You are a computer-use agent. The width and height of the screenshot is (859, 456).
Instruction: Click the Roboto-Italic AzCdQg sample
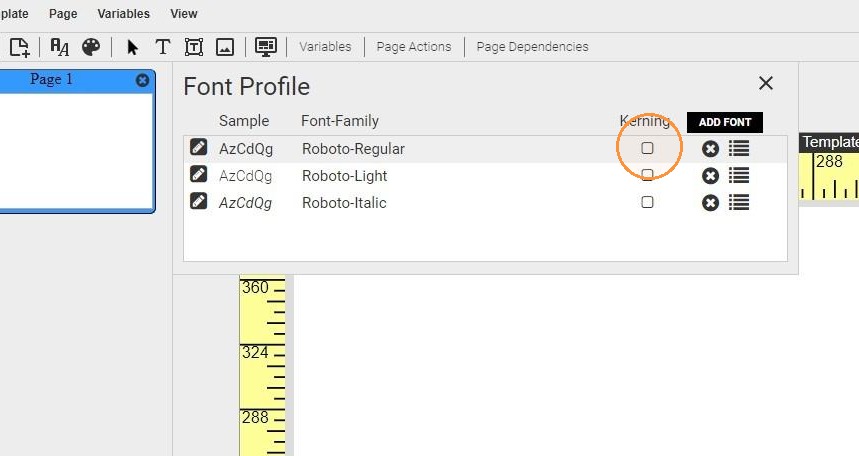point(245,203)
